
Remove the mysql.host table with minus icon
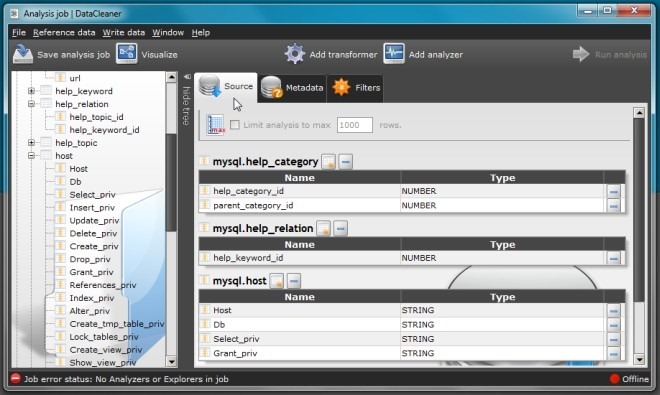(x=294, y=281)
